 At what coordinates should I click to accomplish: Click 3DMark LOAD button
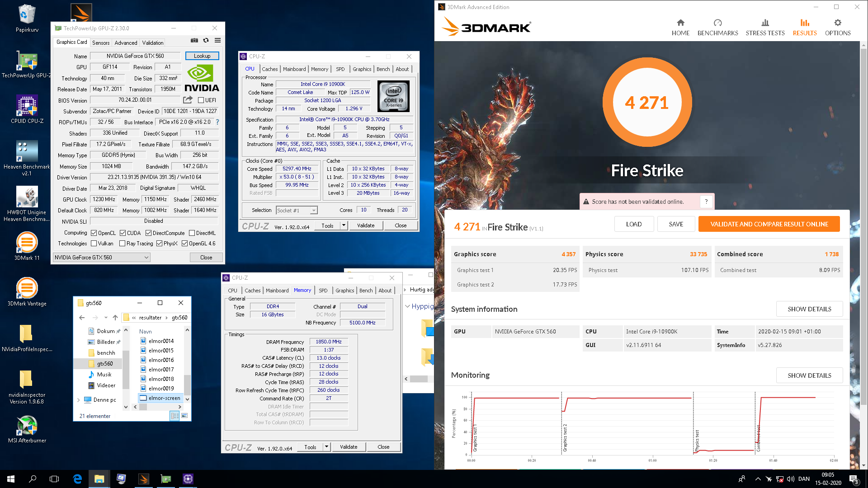tap(634, 224)
